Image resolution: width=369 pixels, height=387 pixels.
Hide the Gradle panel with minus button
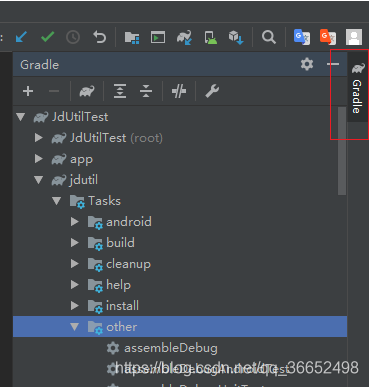(333, 64)
